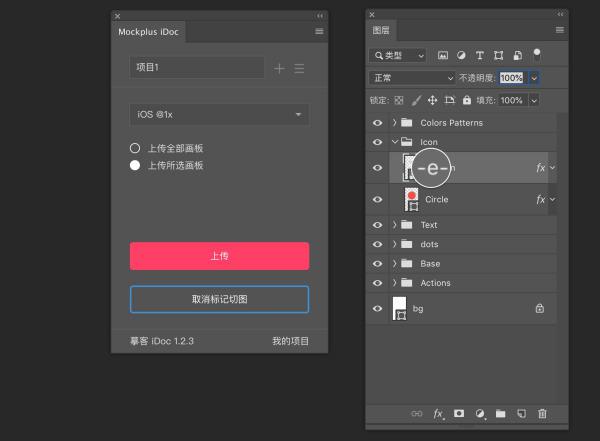
Task: Filter by adjustment layer icon
Action: click(461, 56)
